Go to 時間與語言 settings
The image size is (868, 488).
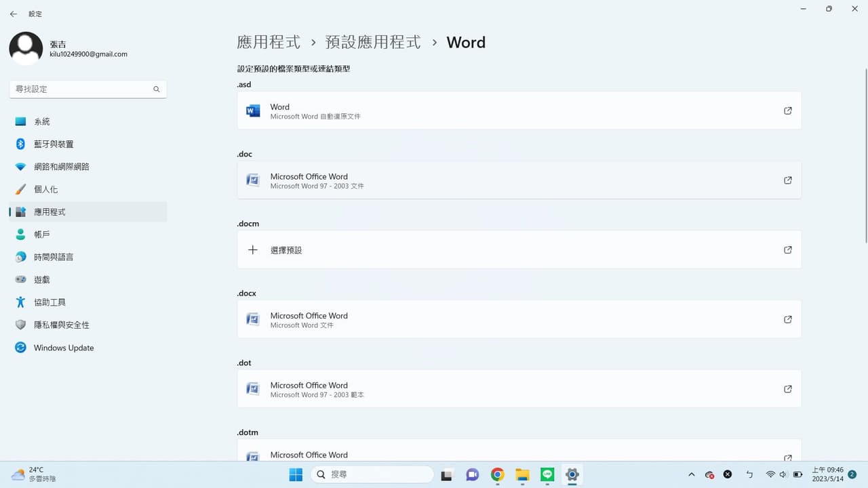point(88,257)
